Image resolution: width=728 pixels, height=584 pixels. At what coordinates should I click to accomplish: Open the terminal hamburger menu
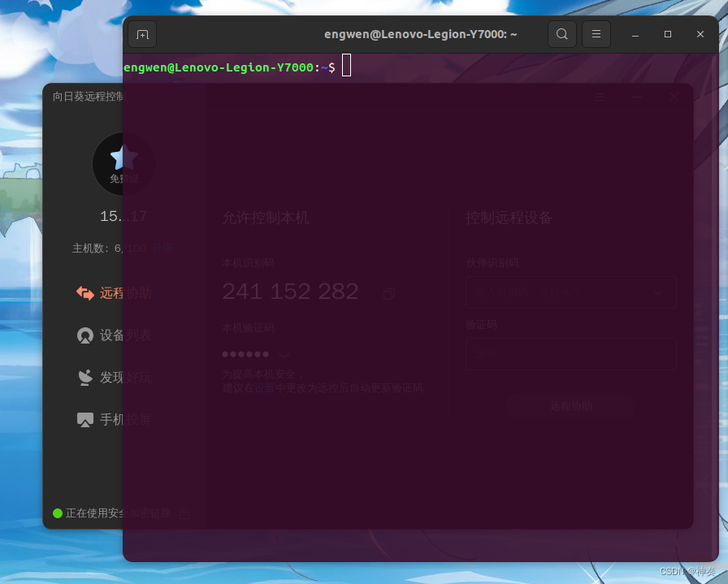(596, 34)
